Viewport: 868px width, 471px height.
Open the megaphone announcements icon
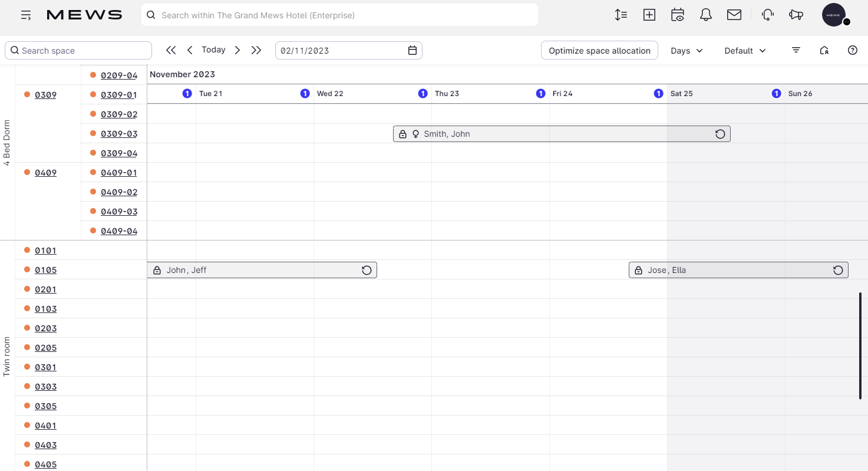pos(796,15)
